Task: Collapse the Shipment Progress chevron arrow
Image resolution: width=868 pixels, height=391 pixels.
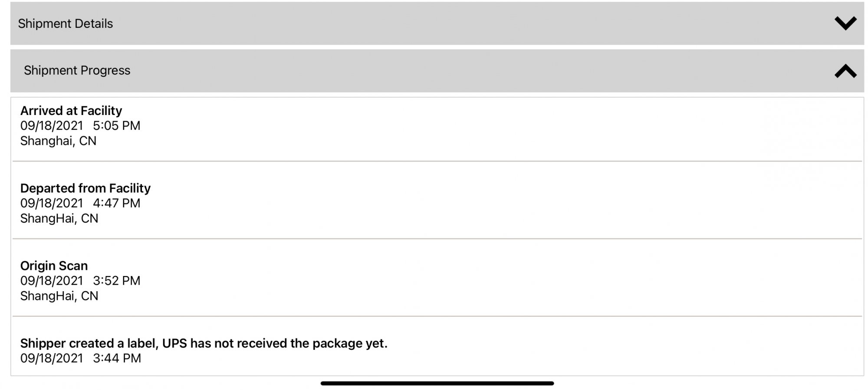Action: [845, 71]
